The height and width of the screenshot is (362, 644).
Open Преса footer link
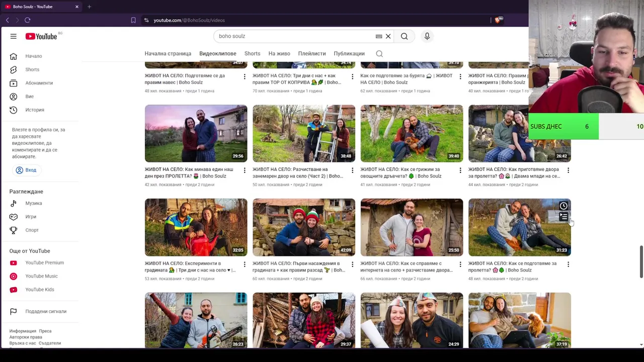pos(45,331)
